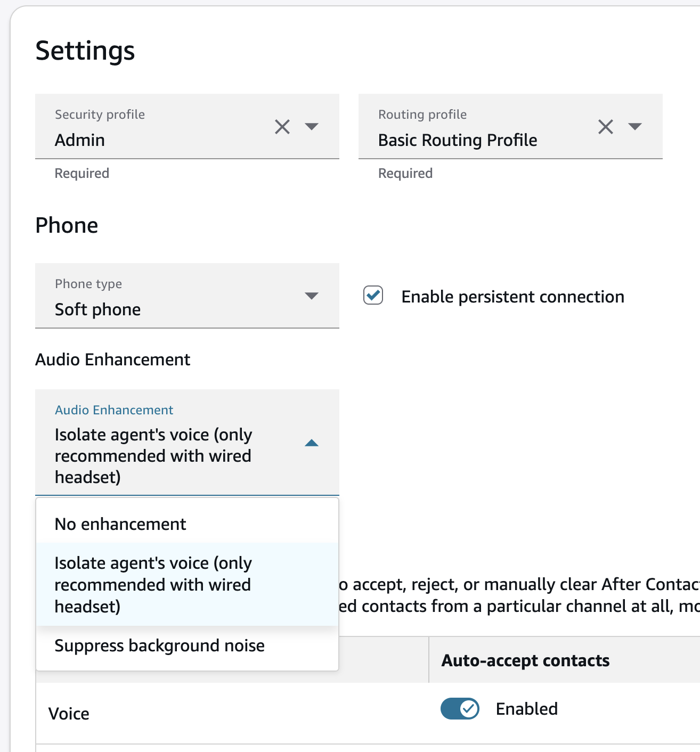The width and height of the screenshot is (700, 752).
Task: Toggle the Enable persistent connection checkbox off
Action: 373,296
